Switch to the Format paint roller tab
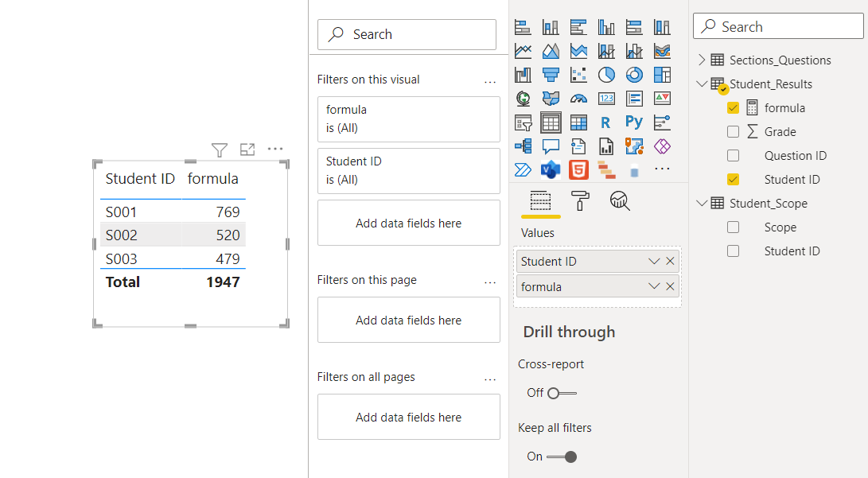 [x=579, y=201]
